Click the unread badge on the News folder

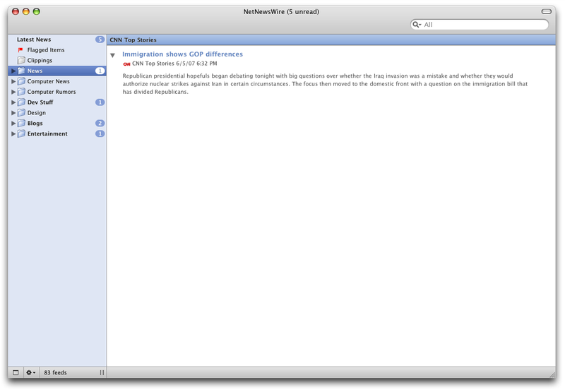point(100,71)
